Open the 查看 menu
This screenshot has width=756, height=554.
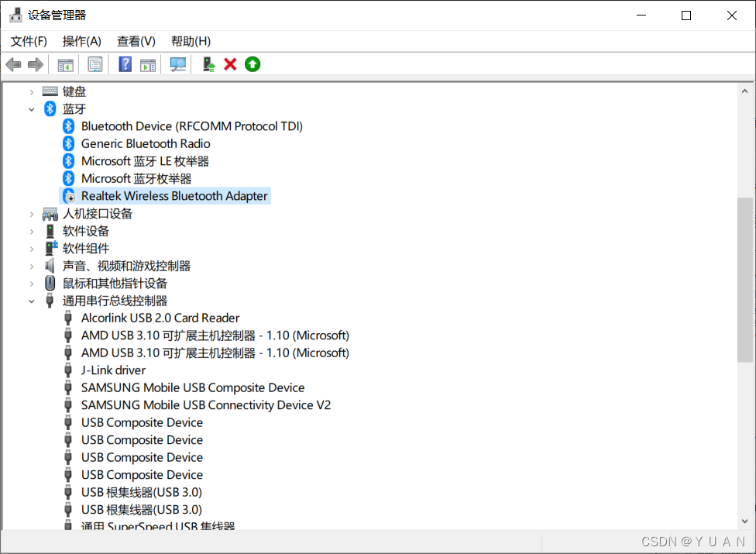136,40
